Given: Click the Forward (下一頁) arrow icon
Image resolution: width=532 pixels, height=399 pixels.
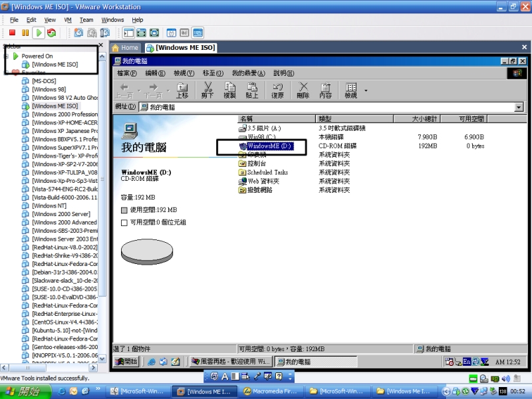Looking at the screenshot, I should (153, 90).
